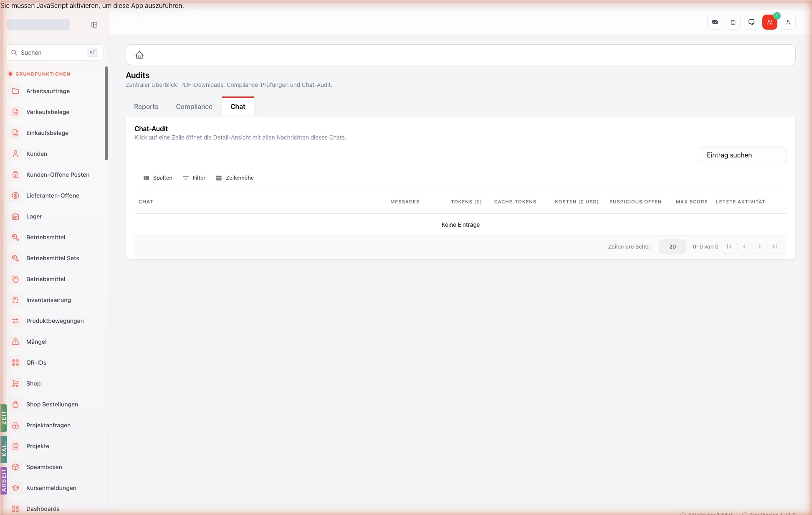The image size is (812, 515).
Task: Click the Arbeitsaufträge folder icon
Action: [x=15, y=91]
